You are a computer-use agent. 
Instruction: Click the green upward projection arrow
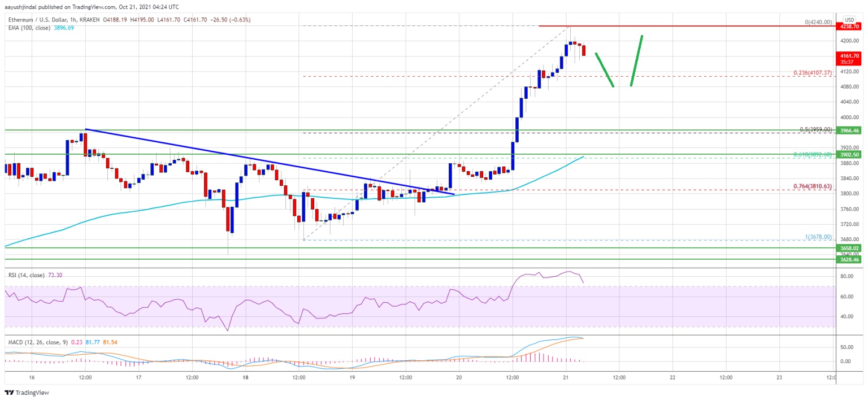pos(636,61)
